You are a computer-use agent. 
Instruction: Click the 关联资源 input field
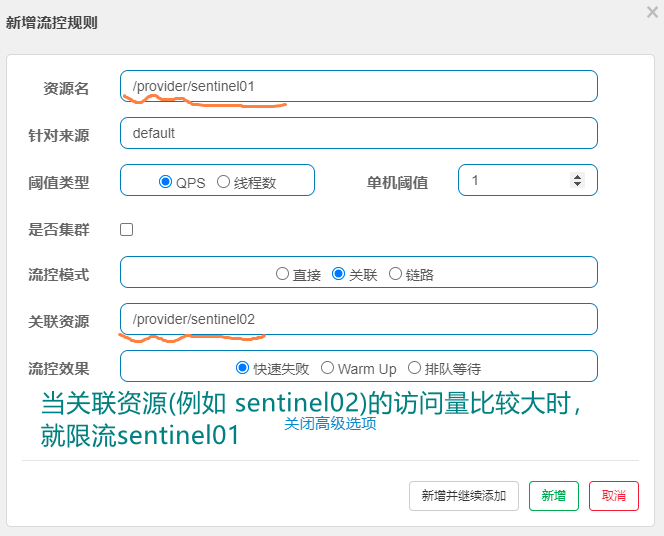[x=359, y=319]
